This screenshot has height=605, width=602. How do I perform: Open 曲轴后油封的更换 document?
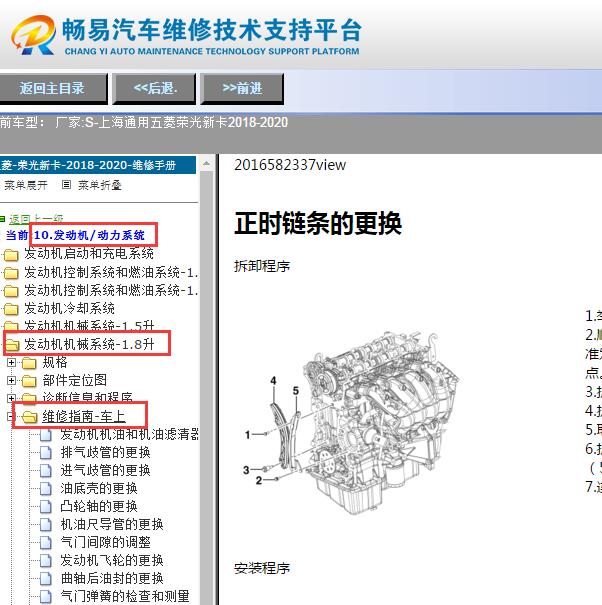(112, 578)
